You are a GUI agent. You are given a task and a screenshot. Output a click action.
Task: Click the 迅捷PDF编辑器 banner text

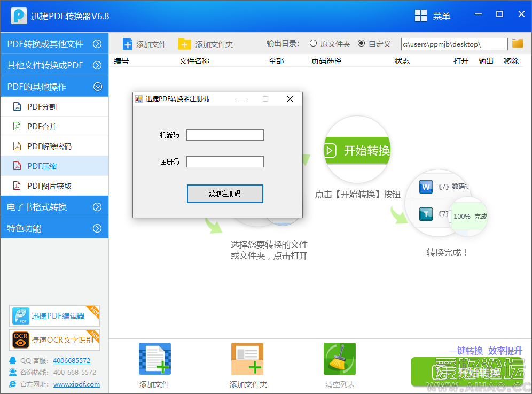coord(58,316)
